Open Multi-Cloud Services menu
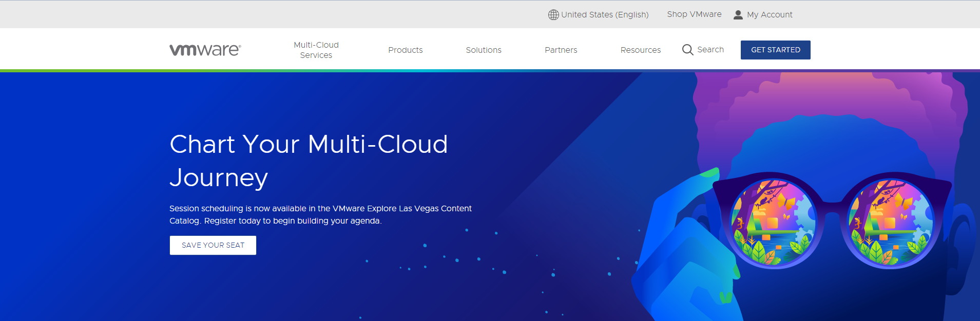 (316, 50)
